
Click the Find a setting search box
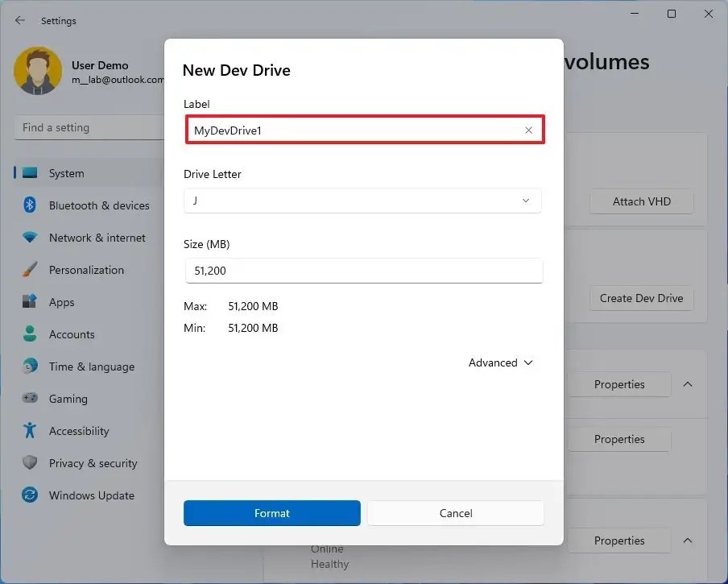click(89, 127)
